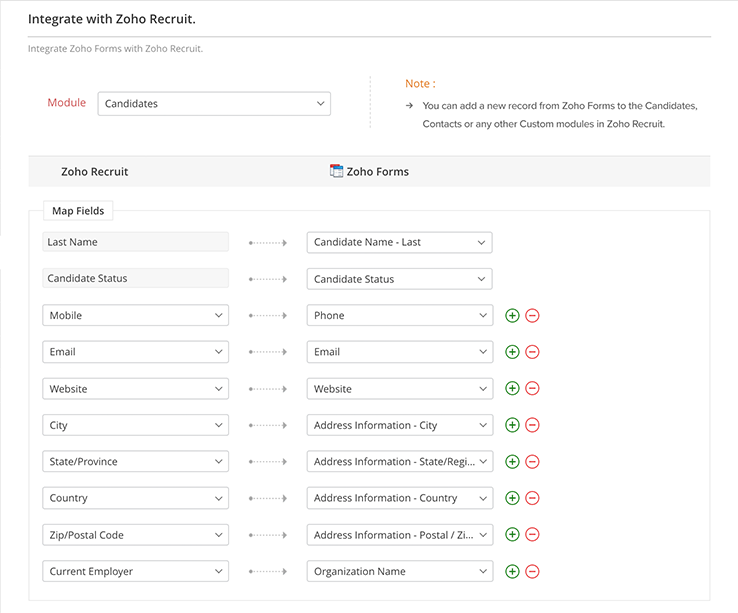Open the Organization Name dropdown
Image resolution: width=738 pixels, height=613 pixels.
[x=400, y=571]
